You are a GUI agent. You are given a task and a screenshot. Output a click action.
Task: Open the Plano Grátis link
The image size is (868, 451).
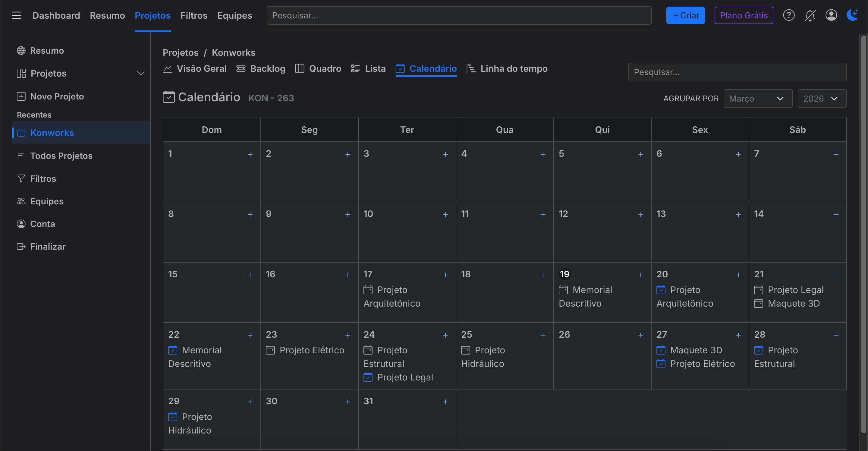click(x=744, y=15)
